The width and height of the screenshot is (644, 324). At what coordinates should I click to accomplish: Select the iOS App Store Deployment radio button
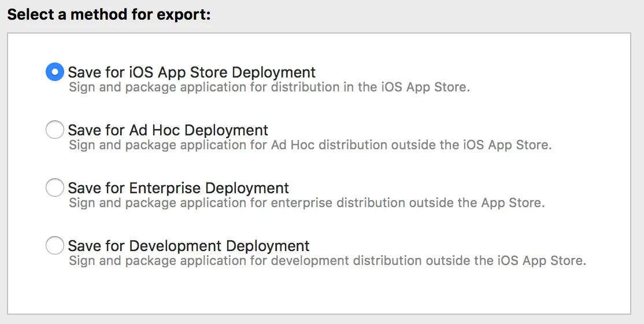click(54, 72)
